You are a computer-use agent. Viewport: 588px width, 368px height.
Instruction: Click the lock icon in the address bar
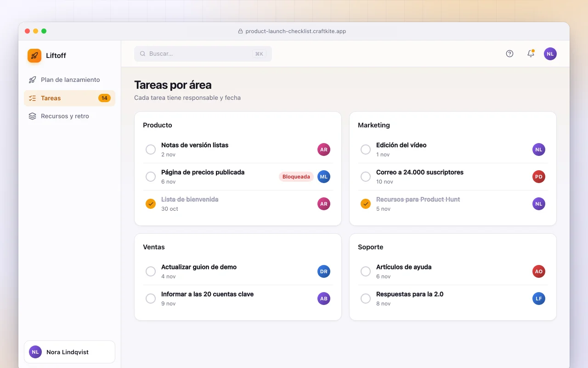click(x=240, y=31)
